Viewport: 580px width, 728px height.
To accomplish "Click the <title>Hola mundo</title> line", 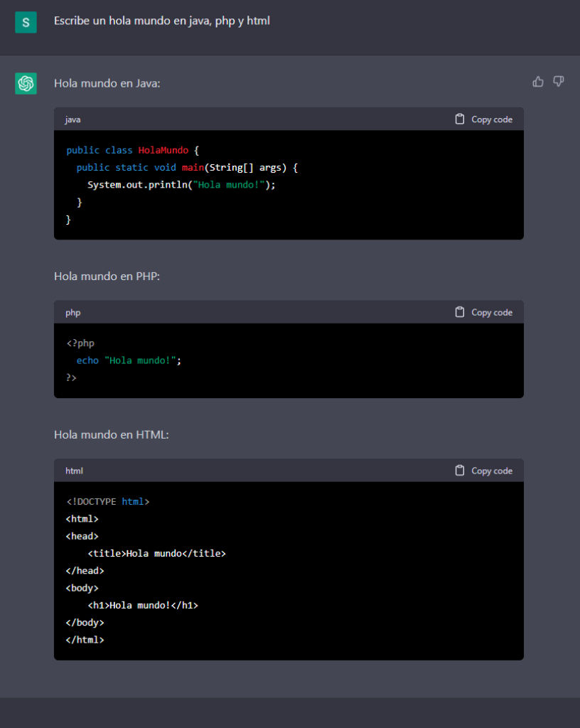I will (x=156, y=553).
